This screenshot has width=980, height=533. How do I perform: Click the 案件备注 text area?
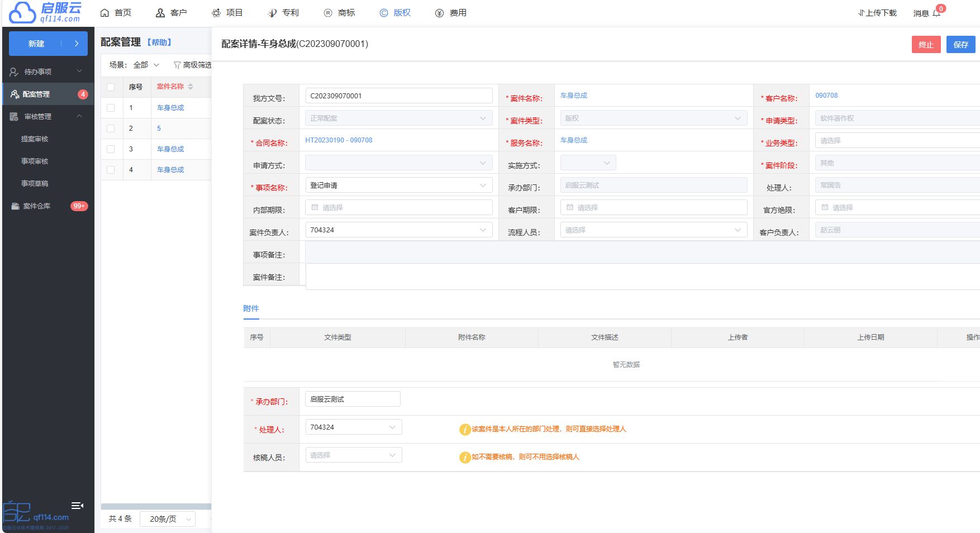tap(643, 277)
